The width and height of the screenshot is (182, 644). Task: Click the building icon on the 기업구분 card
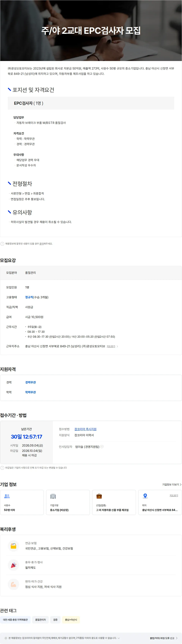click(53, 496)
